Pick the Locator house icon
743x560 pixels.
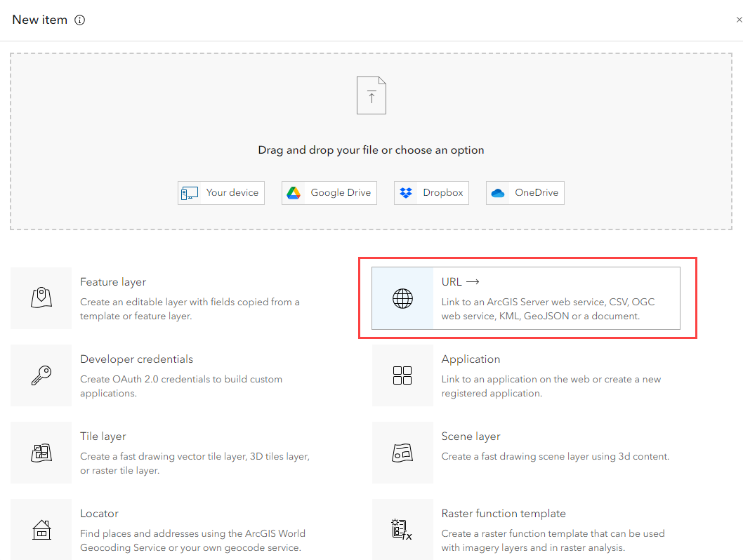point(41,530)
